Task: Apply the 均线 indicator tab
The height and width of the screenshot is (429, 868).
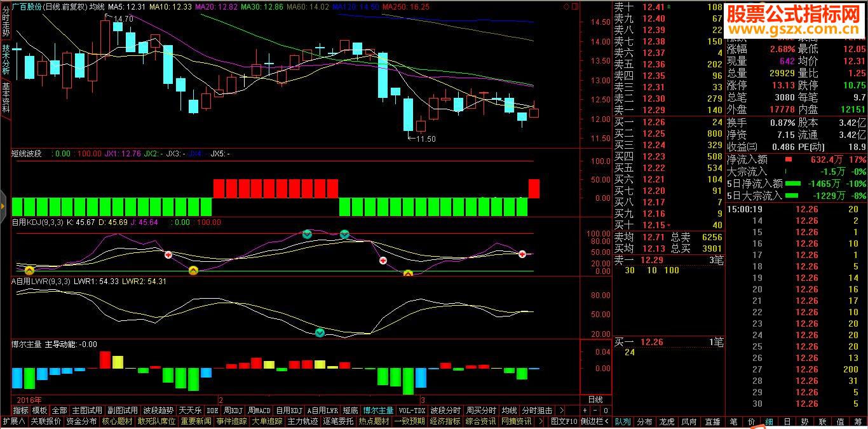Action: point(509,411)
